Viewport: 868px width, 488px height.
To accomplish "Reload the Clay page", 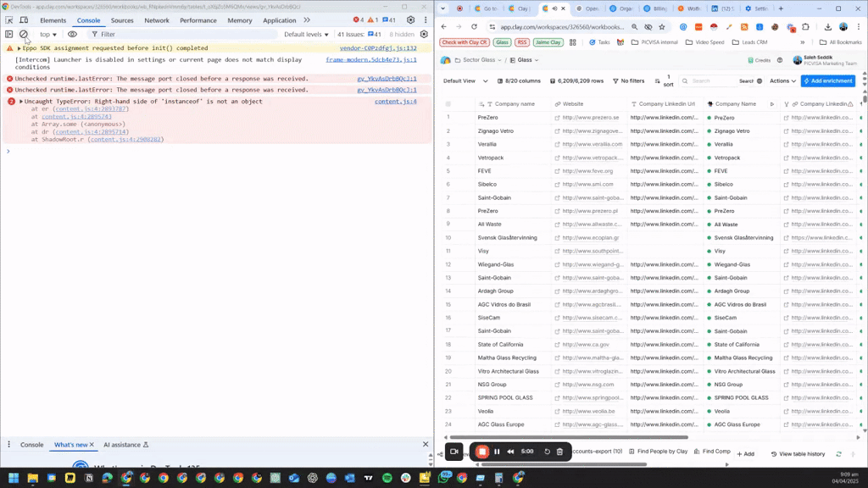I will coord(474,26).
